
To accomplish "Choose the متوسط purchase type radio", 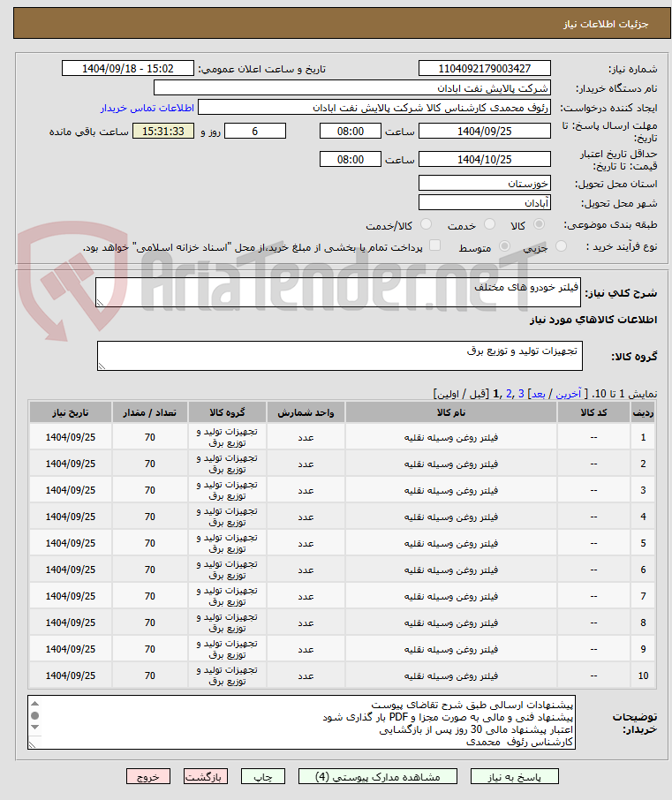I will pyautogui.click(x=504, y=246).
